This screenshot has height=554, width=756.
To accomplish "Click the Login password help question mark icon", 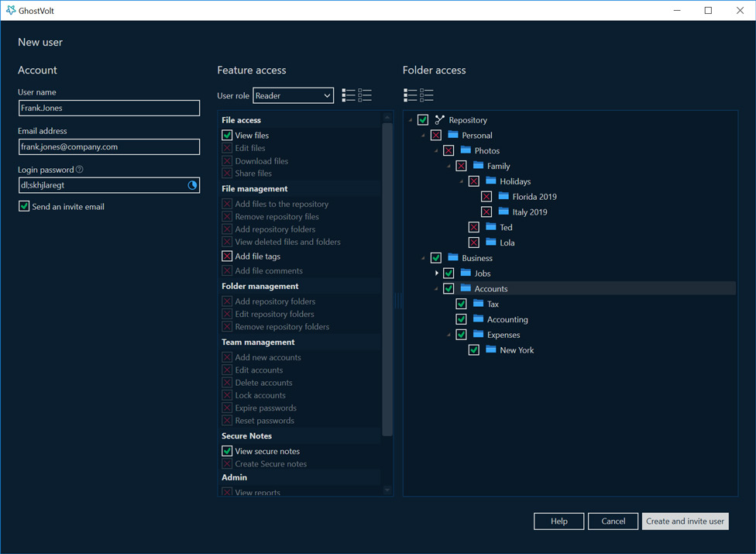I will pos(80,169).
